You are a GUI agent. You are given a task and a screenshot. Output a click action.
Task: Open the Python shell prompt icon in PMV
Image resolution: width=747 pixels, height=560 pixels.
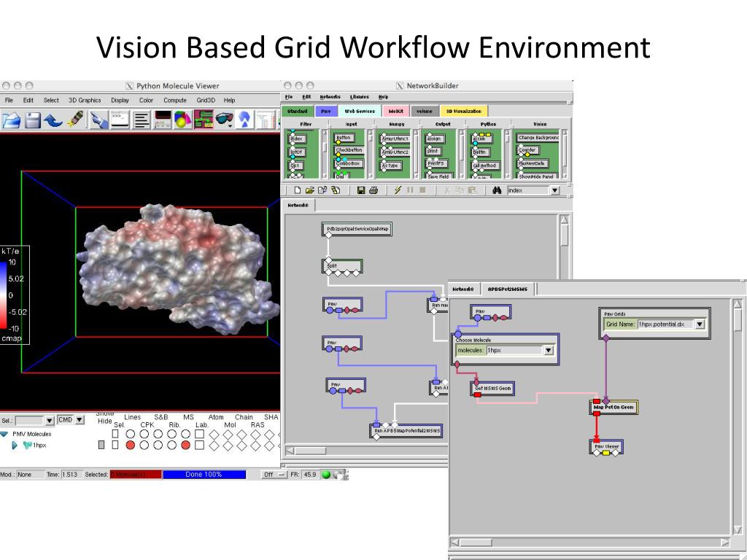pyautogui.click(x=120, y=120)
